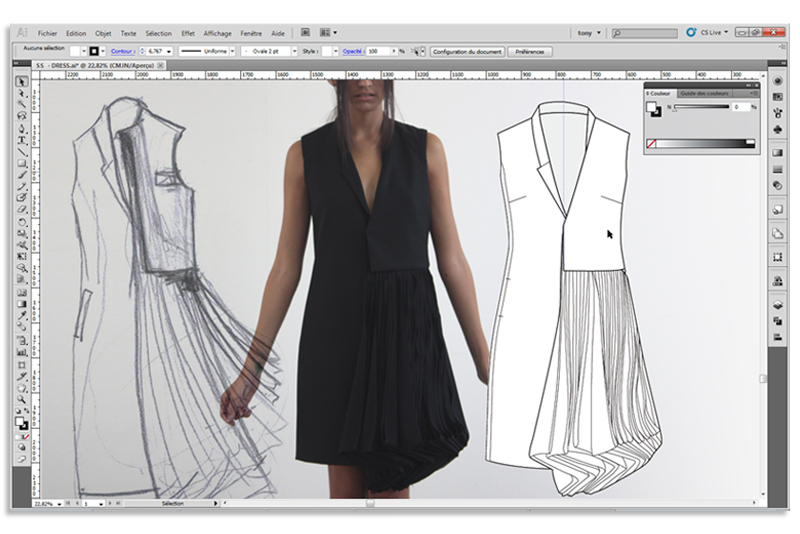Viewport: 800px width, 534px height.
Task: Click the search field in application bar
Action: tap(645, 33)
